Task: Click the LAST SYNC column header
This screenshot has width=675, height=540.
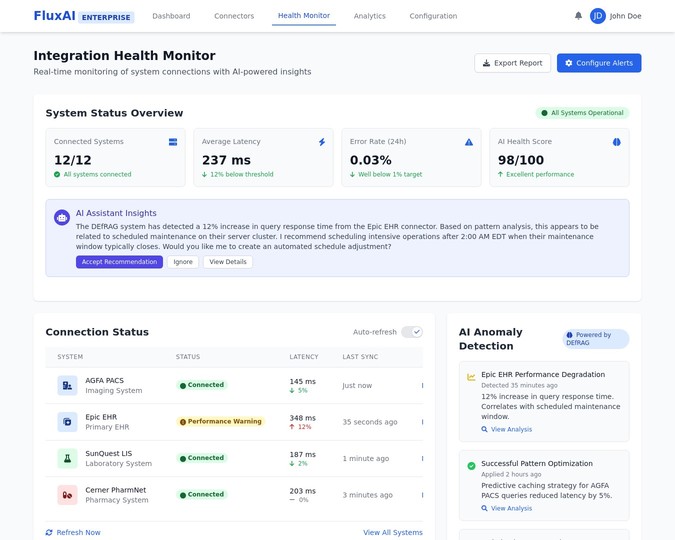Action: point(360,357)
